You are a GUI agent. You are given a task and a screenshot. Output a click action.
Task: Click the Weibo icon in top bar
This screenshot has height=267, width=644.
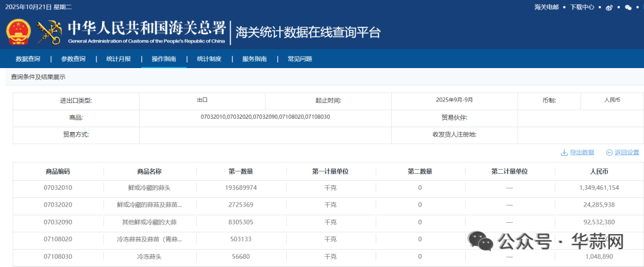(609, 7)
